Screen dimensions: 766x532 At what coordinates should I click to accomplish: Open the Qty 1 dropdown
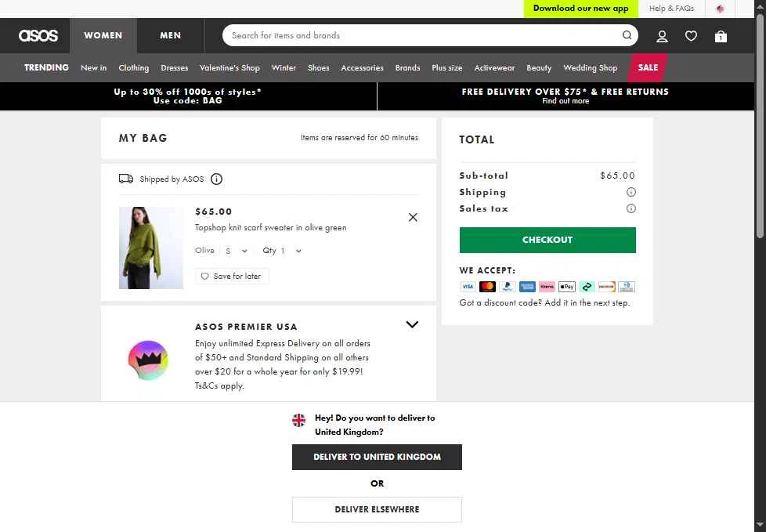coord(282,251)
